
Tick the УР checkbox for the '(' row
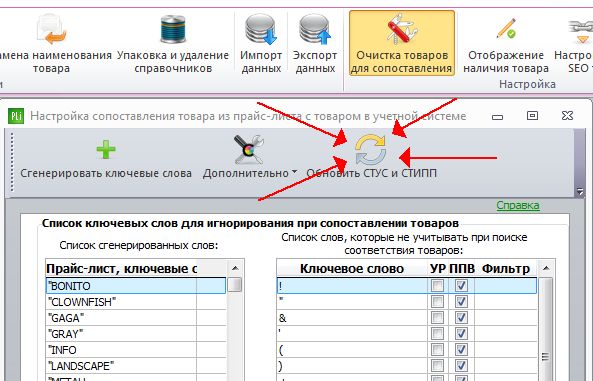(438, 350)
